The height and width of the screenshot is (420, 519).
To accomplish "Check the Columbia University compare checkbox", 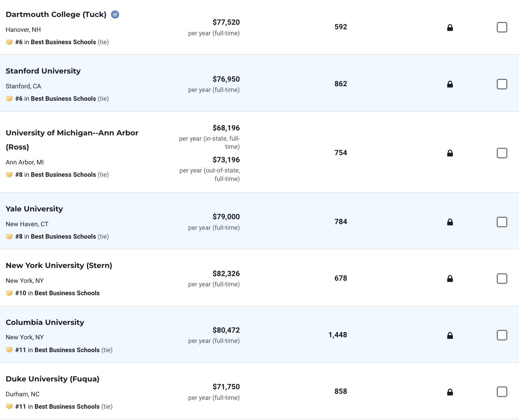I will pyautogui.click(x=502, y=335).
